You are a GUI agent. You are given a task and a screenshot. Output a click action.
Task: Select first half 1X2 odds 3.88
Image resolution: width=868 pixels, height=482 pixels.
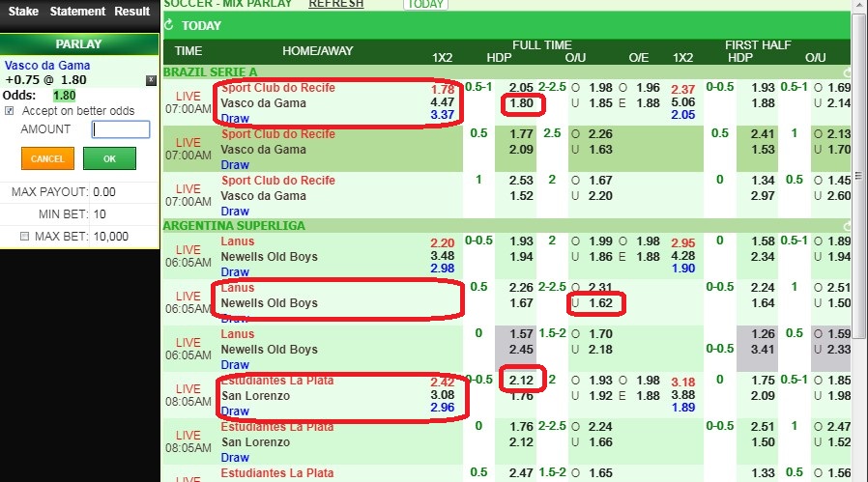[x=682, y=395]
